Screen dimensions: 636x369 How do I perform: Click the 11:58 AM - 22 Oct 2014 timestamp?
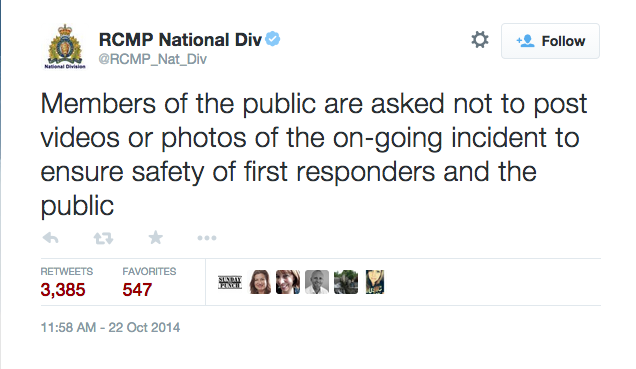point(110,327)
